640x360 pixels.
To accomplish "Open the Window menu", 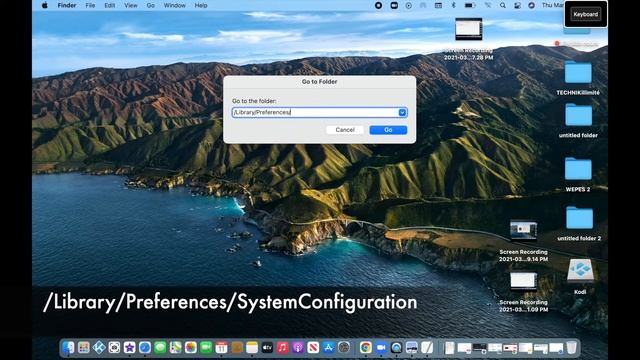I will [x=174, y=5].
